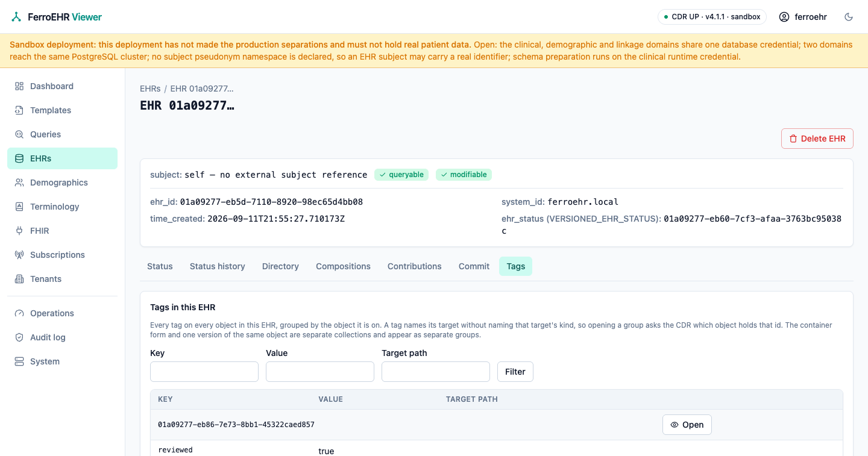Click the Delete EHR button
Viewport: 868px width, 456px height.
(817, 139)
